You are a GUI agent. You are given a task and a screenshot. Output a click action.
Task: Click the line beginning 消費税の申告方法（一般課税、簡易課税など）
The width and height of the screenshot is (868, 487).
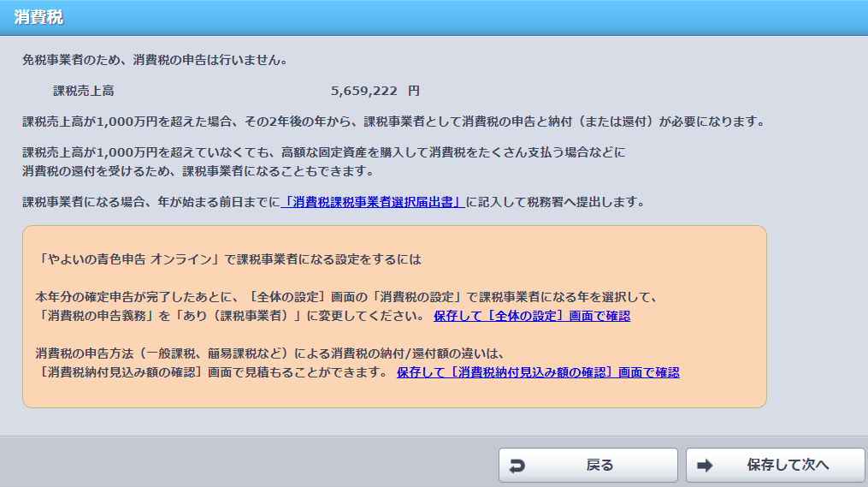click(270, 353)
